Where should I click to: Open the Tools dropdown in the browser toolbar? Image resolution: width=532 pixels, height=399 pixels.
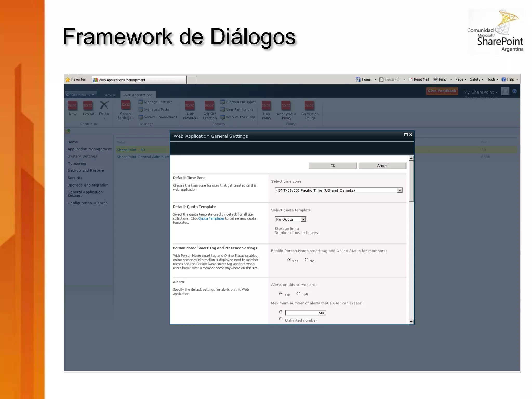493,79
